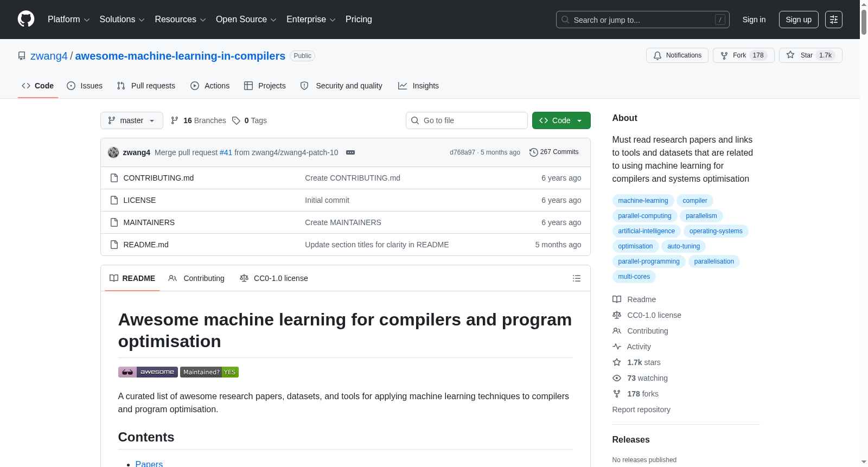This screenshot has height=467, width=868.
Task: Open the Actions tab
Action: [210, 86]
